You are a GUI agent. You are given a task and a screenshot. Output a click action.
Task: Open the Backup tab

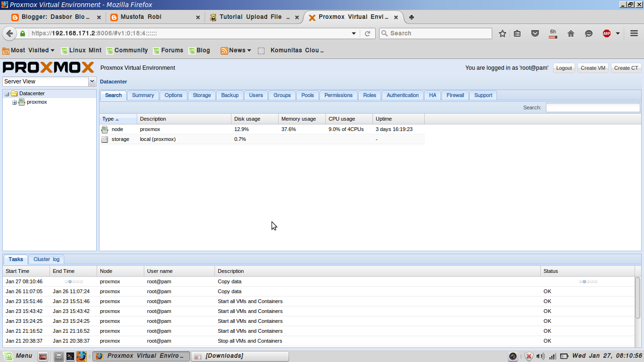tap(230, 95)
